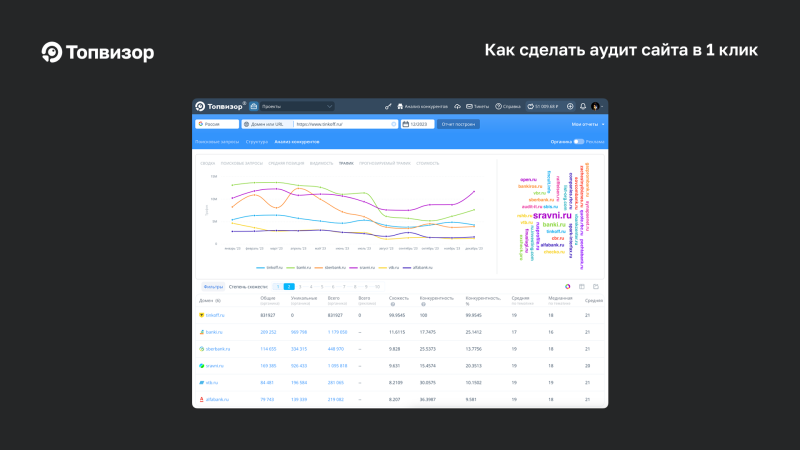The height and width of the screenshot is (450, 800).
Task: Open the ВИДИМОСТЬ chart tab
Action: [x=321, y=163]
